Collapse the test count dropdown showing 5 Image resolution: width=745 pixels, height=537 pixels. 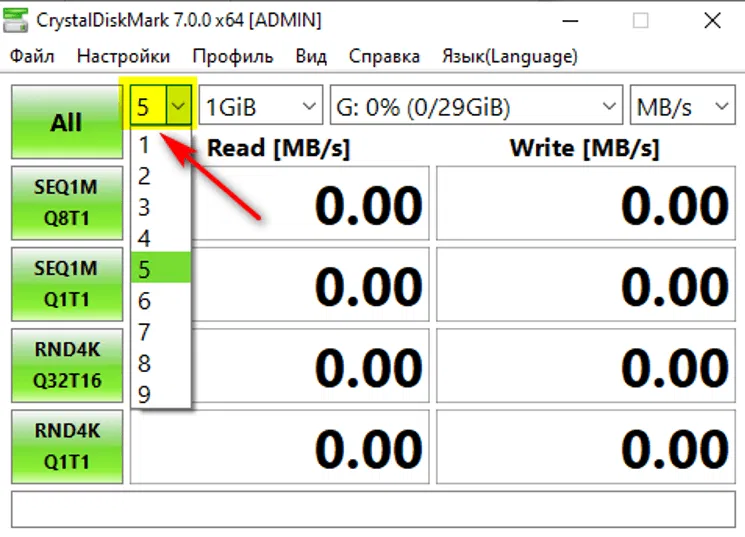(x=161, y=105)
